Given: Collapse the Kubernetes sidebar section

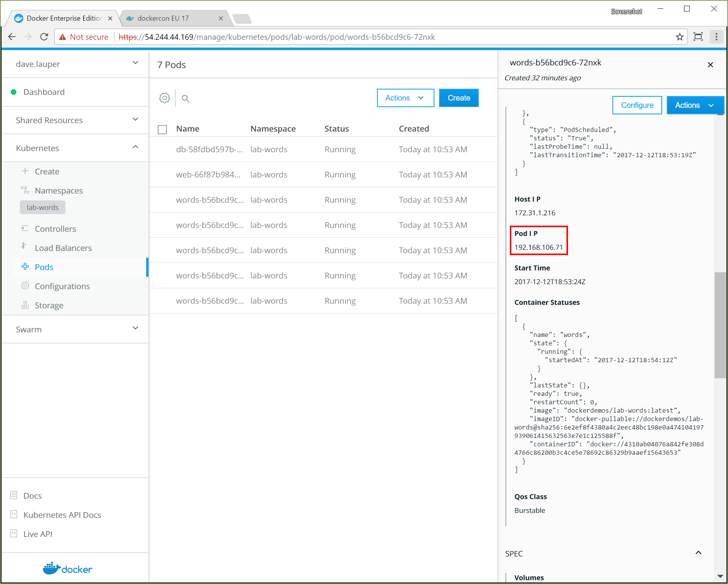Looking at the screenshot, I should click(135, 148).
